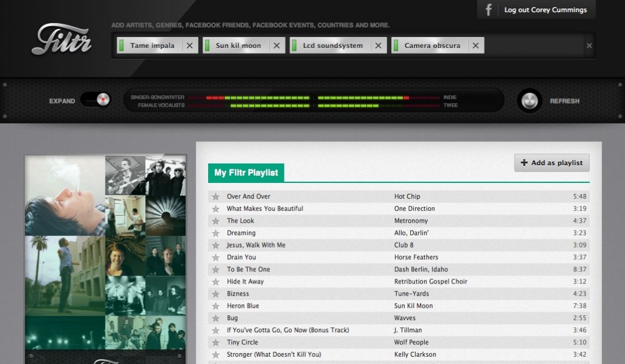Star What Makes You Beautiful
The width and height of the screenshot is (625, 364).
[215, 209]
